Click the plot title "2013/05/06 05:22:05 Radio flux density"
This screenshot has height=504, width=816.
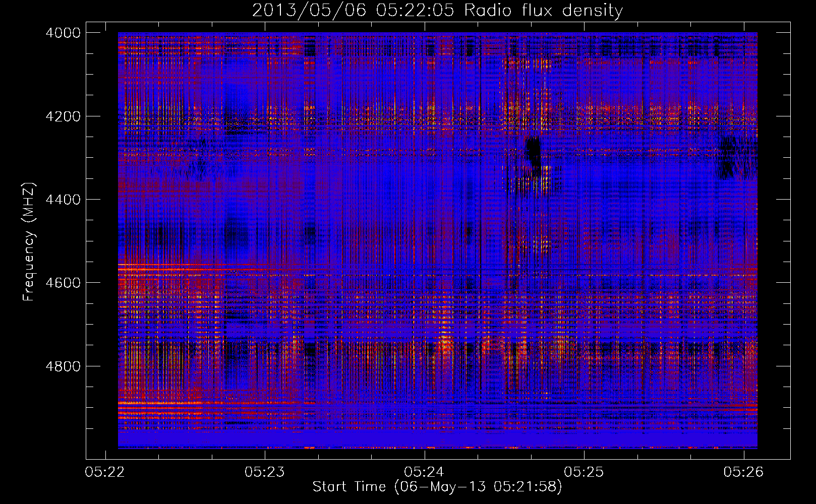[x=437, y=11]
